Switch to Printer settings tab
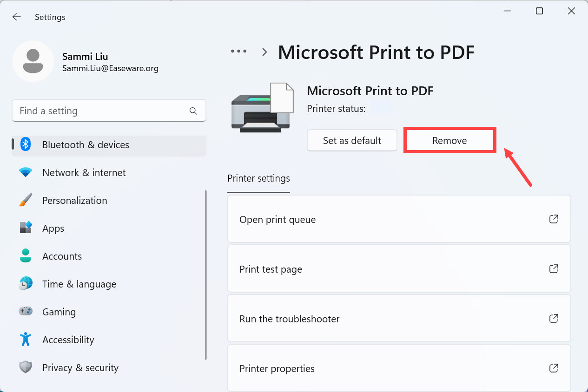 [258, 178]
